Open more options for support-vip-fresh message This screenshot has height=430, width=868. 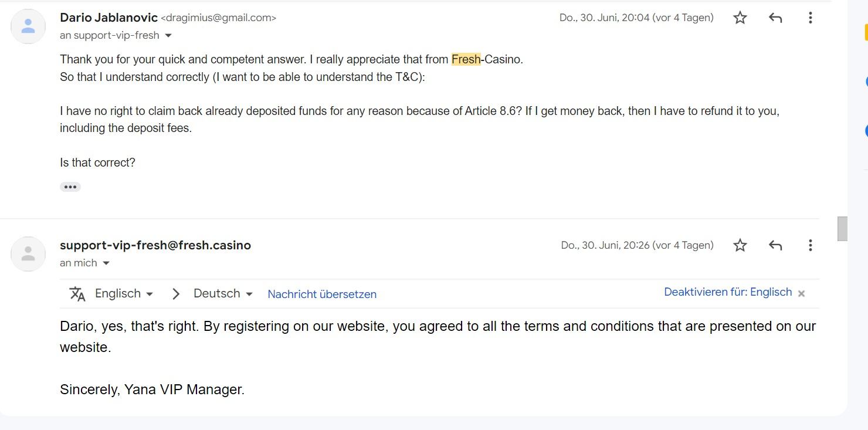click(810, 245)
